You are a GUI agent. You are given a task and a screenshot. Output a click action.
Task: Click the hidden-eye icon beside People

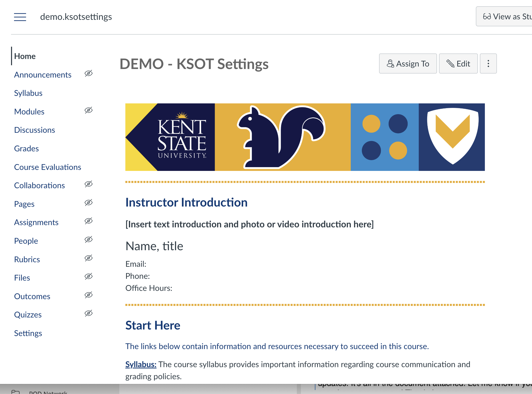click(x=88, y=240)
